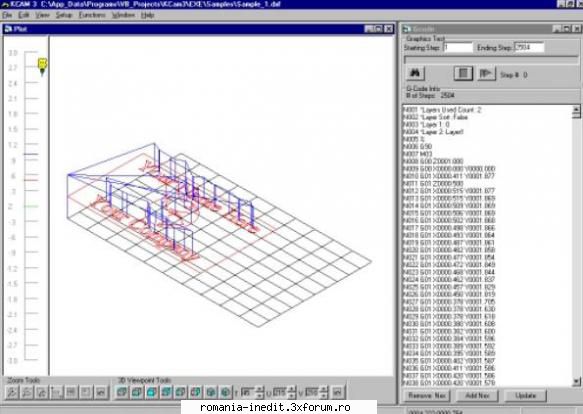Select the third 3D Viewpoint cube icon

pos(152,392)
